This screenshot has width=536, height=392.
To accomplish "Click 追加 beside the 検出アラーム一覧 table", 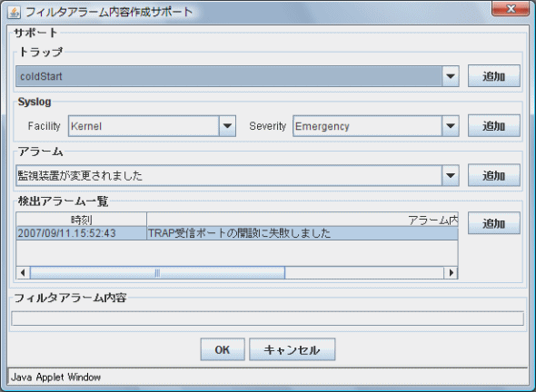I will (x=494, y=223).
